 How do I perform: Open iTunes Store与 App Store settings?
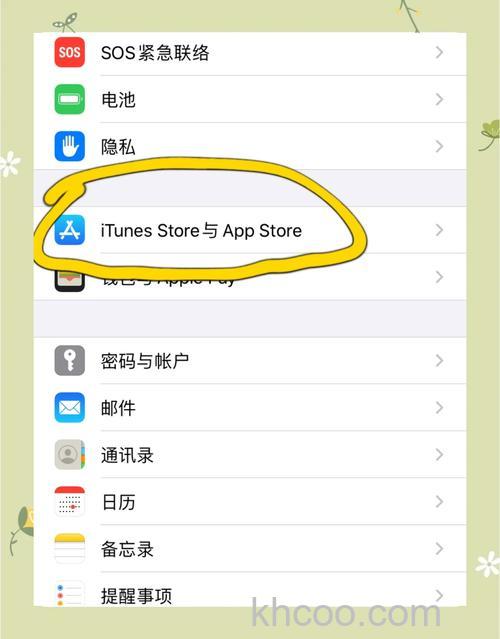(250, 230)
